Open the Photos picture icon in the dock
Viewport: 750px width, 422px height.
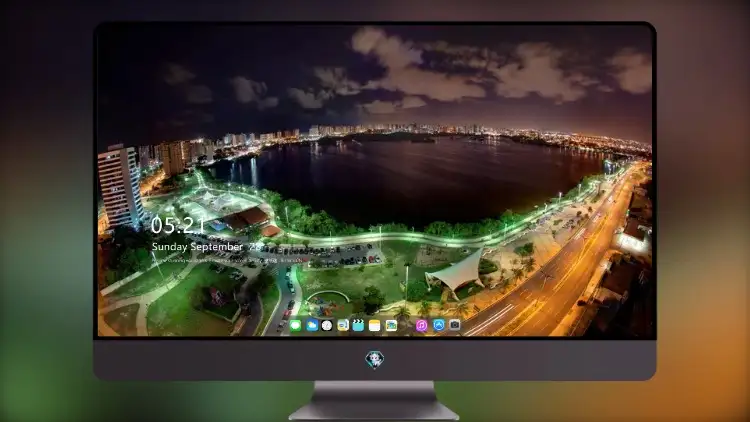pyautogui.click(x=391, y=326)
